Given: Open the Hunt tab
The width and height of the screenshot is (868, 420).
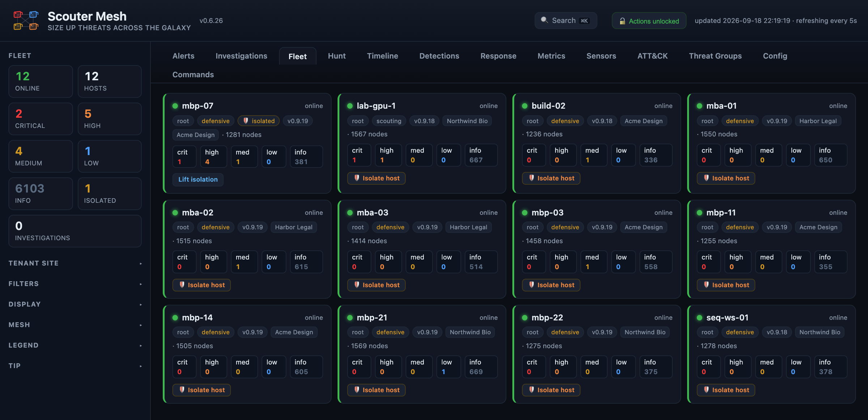Looking at the screenshot, I should 337,56.
